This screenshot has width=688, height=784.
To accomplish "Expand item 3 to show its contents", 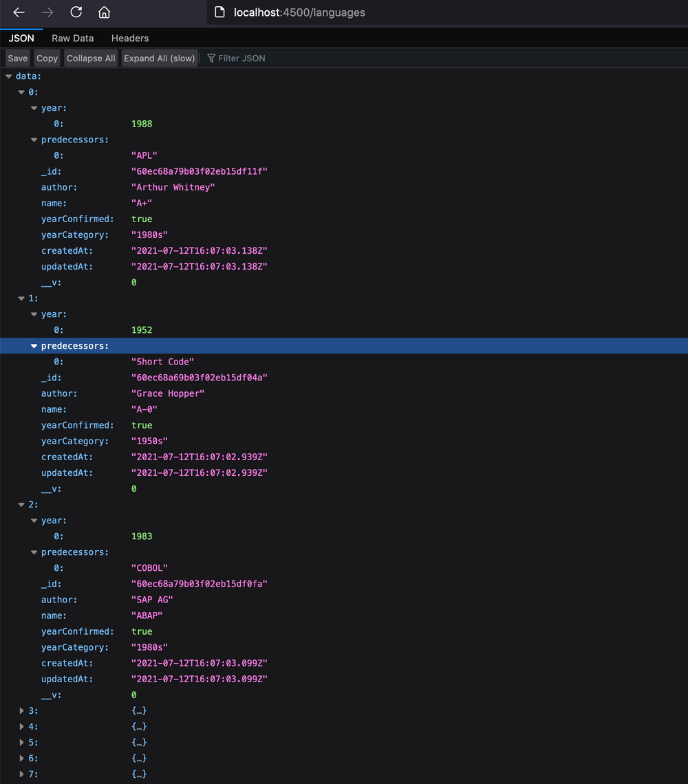I will click(x=21, y=710).
